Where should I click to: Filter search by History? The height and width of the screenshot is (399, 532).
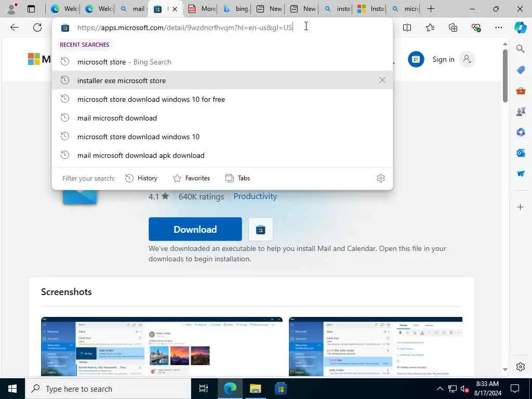tap(141, 178)
